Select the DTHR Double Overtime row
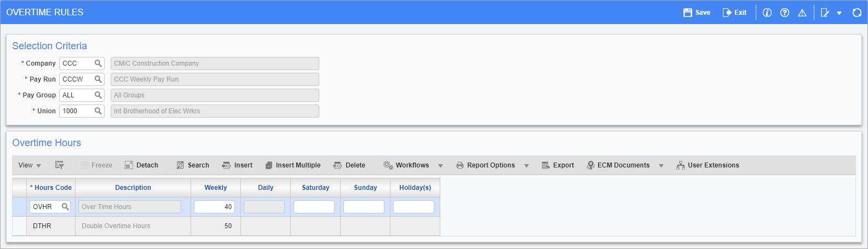Viewport: 868px width, 249px height. click(x=42, y=226)
